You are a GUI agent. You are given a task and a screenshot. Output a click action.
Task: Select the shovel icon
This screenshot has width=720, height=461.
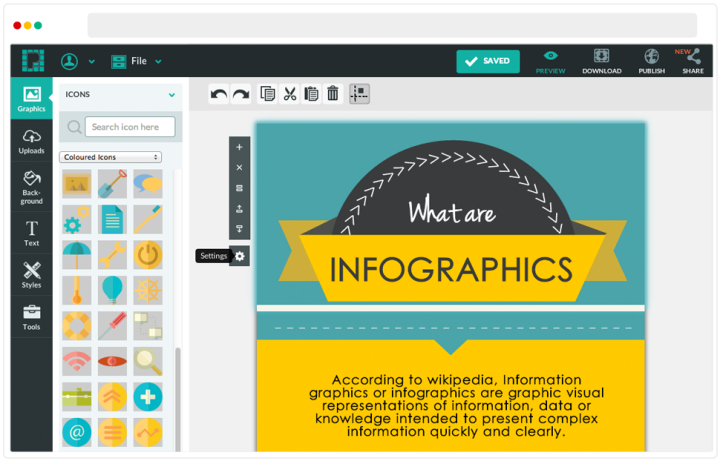[x=112, y=184]
